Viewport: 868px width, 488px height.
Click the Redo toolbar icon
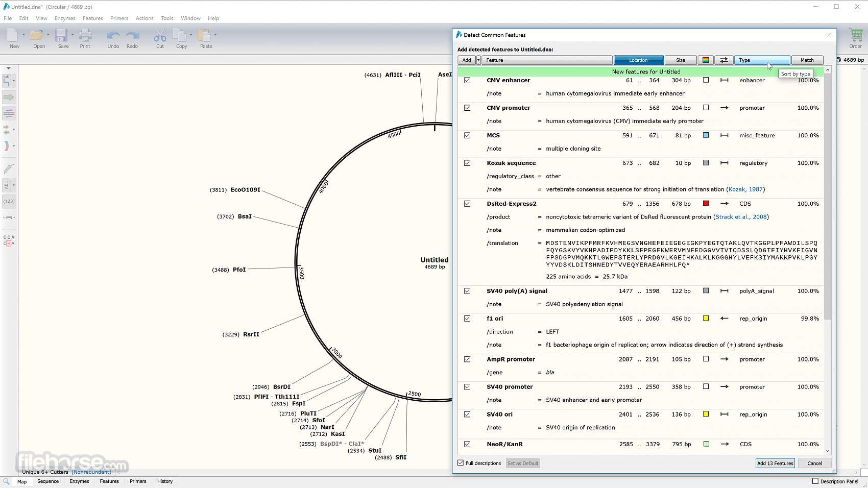tap(132, 35)
